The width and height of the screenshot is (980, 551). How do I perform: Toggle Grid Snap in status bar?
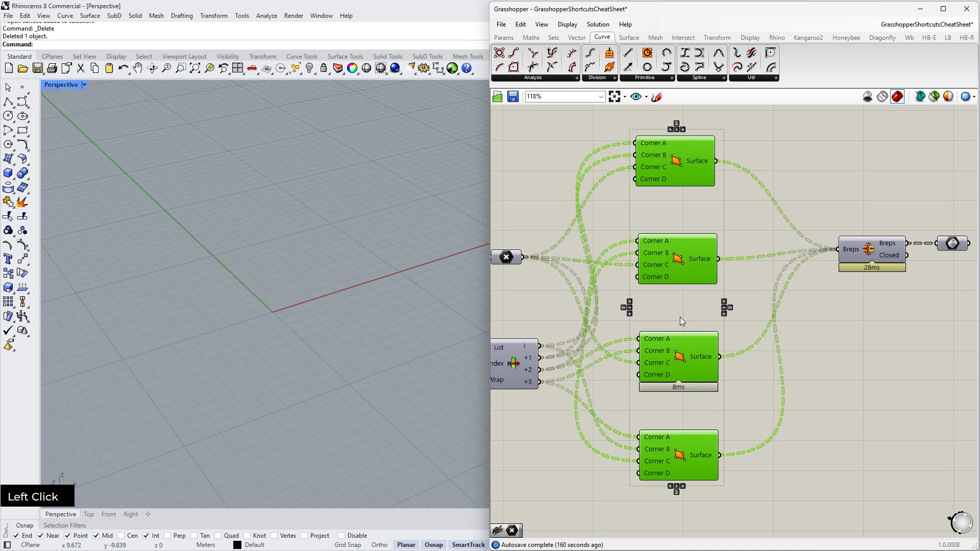347,545
